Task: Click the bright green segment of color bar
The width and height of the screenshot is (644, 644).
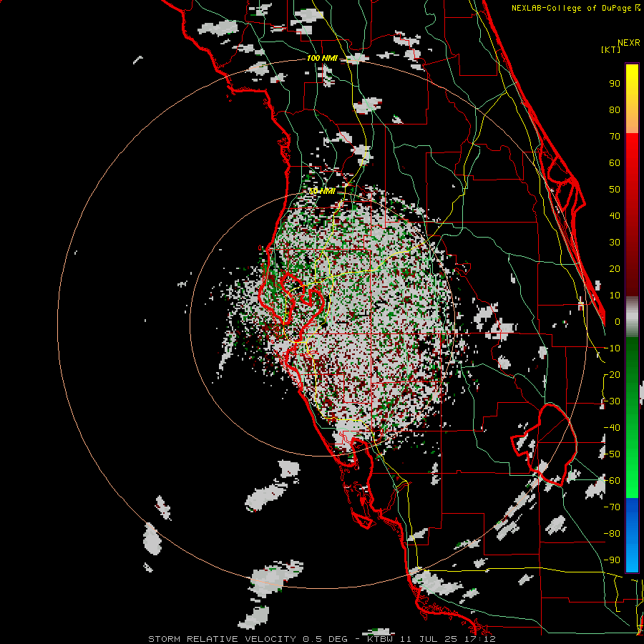Action: [632, 472]
